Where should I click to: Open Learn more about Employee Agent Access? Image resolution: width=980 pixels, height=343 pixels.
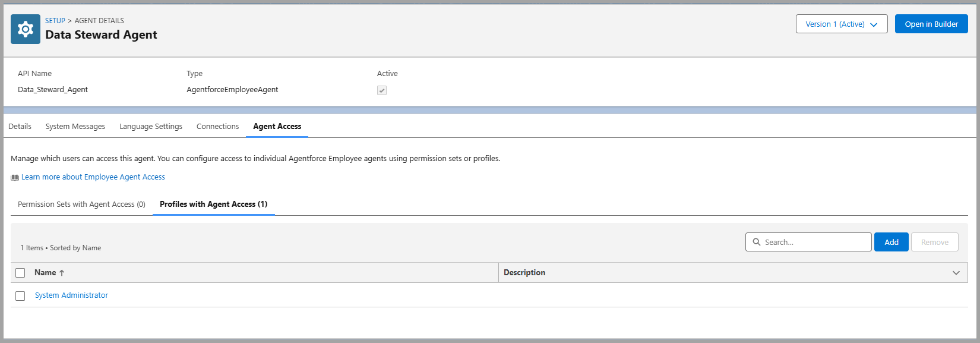click(93, 177)
